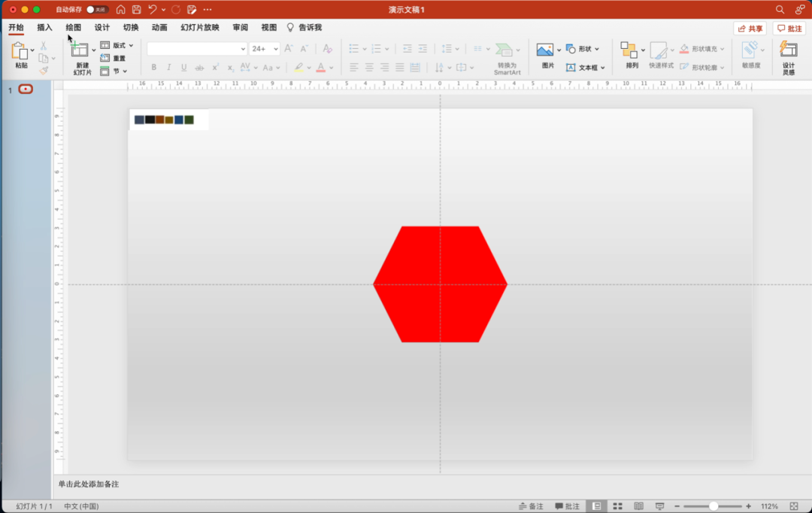This screenshot has width=812, height=513.
Task: Select slide 1 thumbnail
Action: (x=26, y=89)
